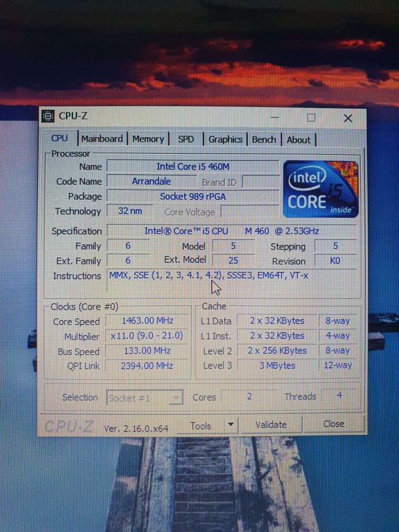The height and width of the screenshot is (532, 399).
Task: Open the SPD tab
Action: pyautogui.click(x=186, y=139)
